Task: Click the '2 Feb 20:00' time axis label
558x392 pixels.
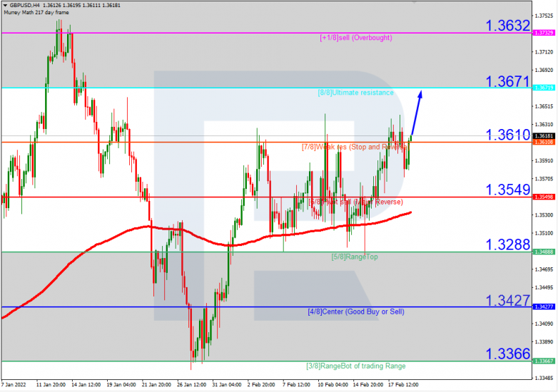Action: click(261, 385)
